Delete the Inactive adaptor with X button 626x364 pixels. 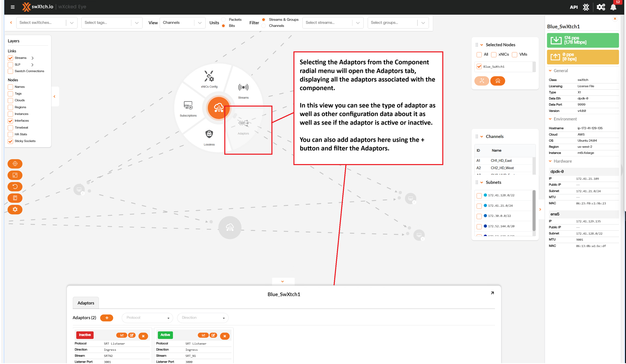point(143,336)
